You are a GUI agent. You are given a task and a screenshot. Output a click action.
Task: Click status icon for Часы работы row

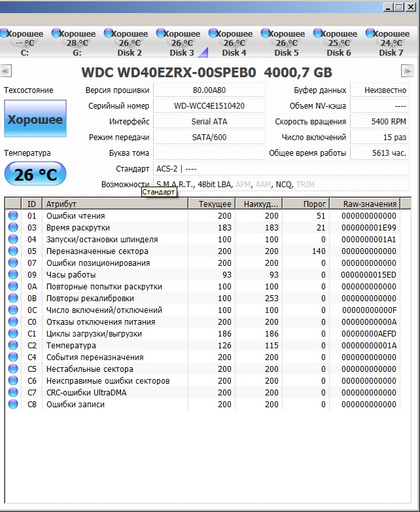tap(13, 274)
